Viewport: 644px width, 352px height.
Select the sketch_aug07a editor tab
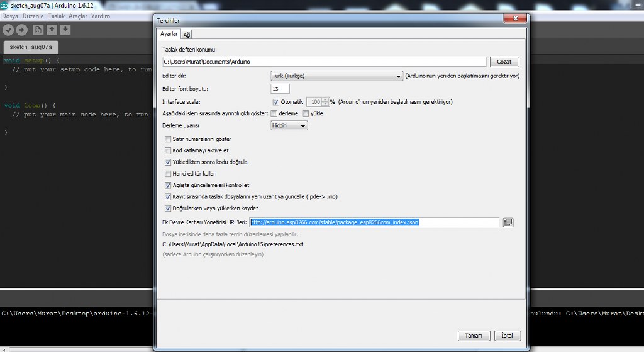tap(31, 47)
